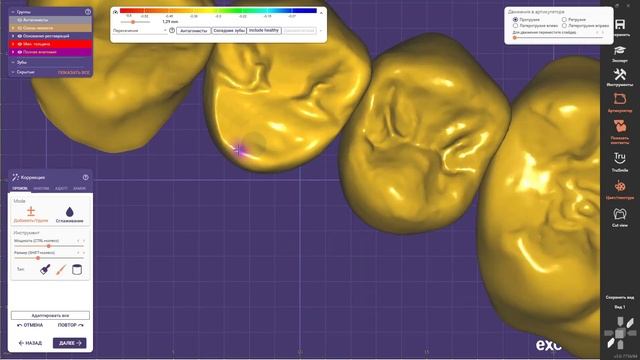Image resolution: width=640 pixels, height=360 pixels.
Task: Activate the Cut view icon
Action: point(620,214)
